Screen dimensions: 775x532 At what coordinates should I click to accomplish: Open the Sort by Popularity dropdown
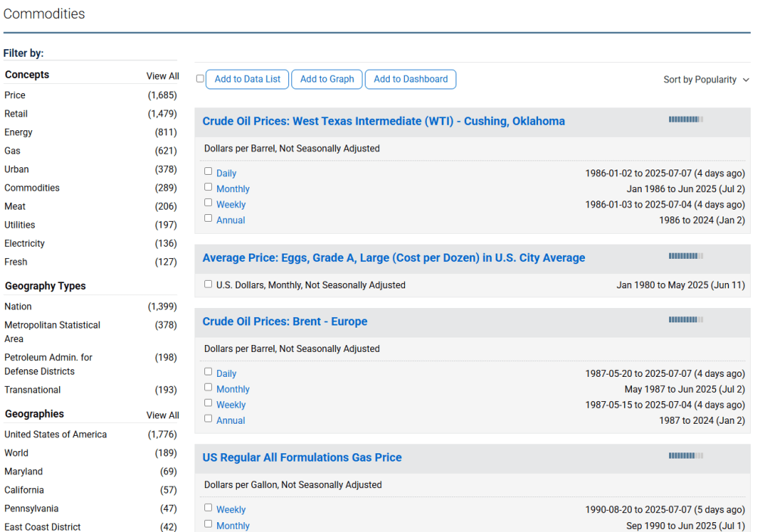[706, 79]
